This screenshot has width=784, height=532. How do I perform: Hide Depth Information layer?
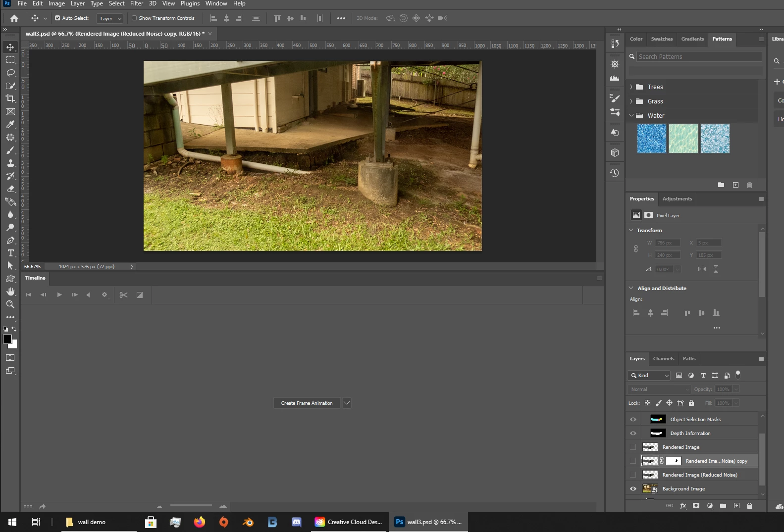tap(633, 433)
